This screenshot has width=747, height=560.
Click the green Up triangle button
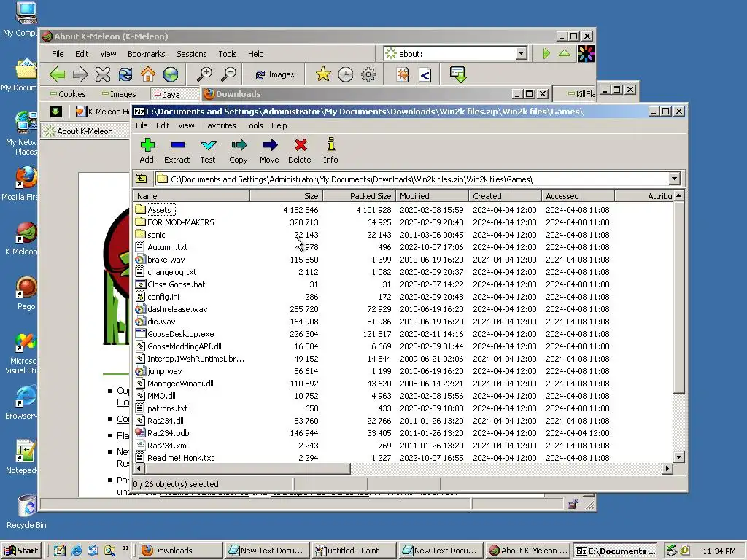pyautogui.click(x=565, y=53)
